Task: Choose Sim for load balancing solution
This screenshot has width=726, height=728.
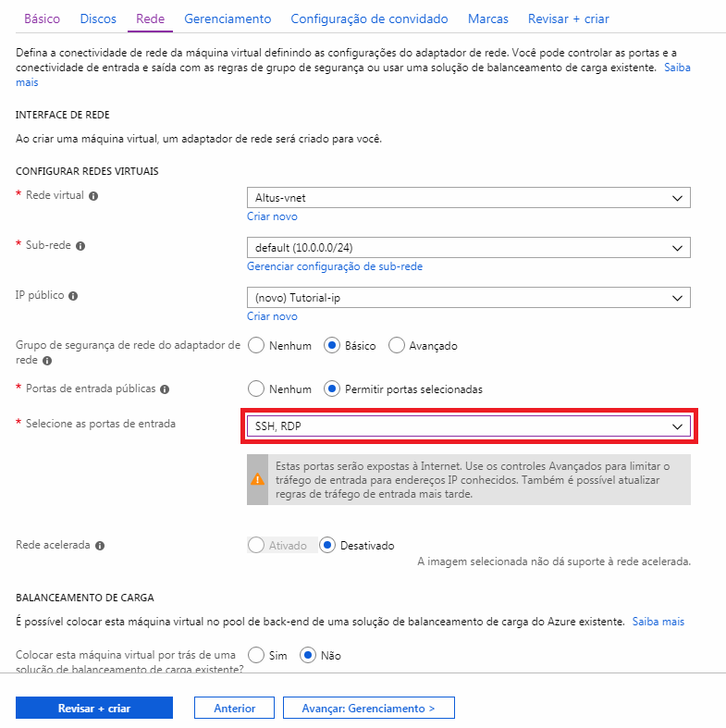Action: pyautogui.click(x=256, y=655)
